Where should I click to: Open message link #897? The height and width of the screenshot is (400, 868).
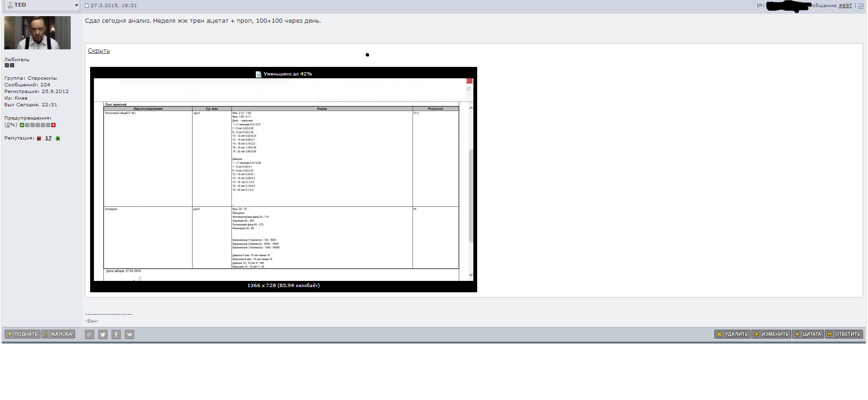[x=845, y=6]
